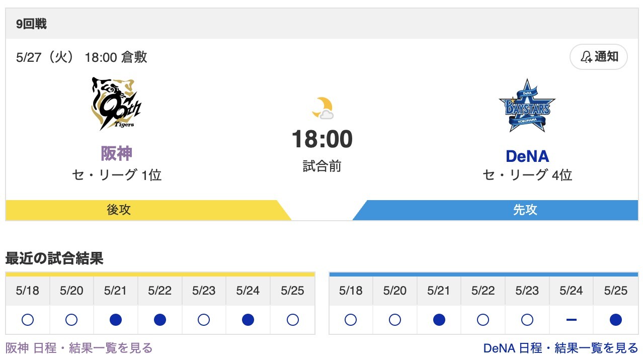Open 阪神 日程・結果一覧を見る link
The image size is (643, 364).
click(79, 348)
